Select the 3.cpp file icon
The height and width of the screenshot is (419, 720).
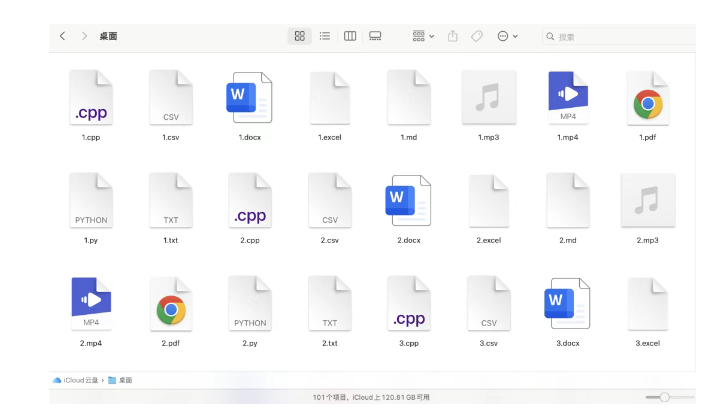(409, 303)
